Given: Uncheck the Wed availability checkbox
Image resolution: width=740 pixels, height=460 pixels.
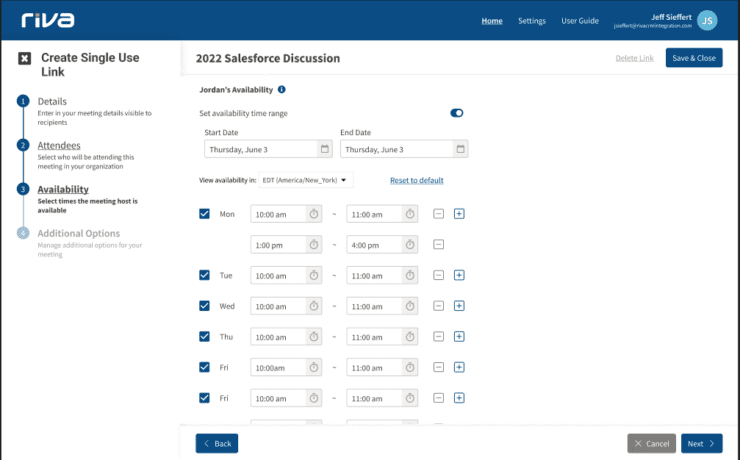Looking at the screenshot, I should tap(205, 306).
